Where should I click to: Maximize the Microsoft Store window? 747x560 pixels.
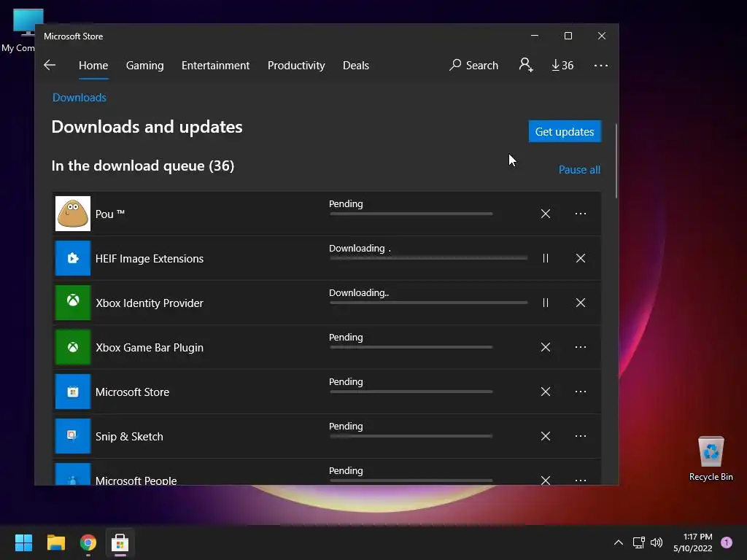(568, 36)
